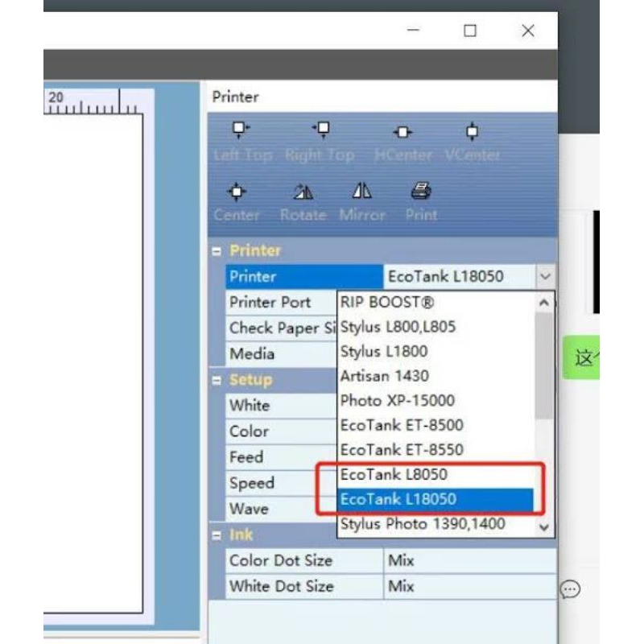This screenshot has height=644, width=644.
Task: Apply HCenter horizontal centering icon
Action: [402, 132]
